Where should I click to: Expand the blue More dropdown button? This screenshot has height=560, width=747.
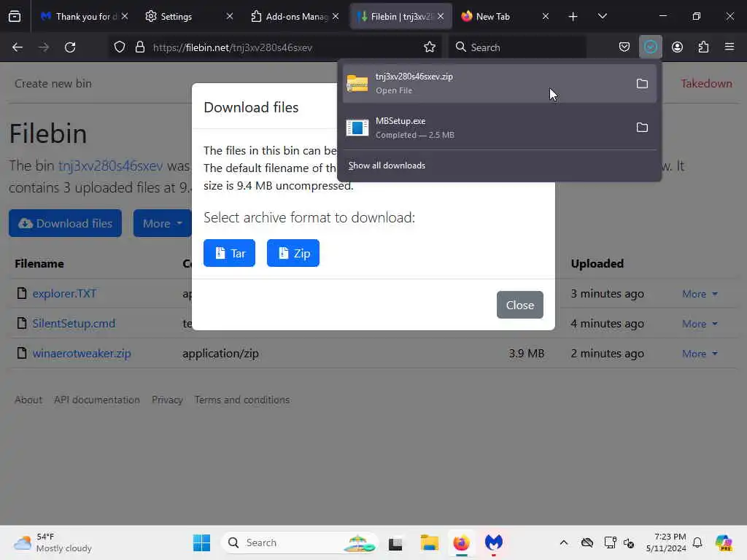(163, 223)
